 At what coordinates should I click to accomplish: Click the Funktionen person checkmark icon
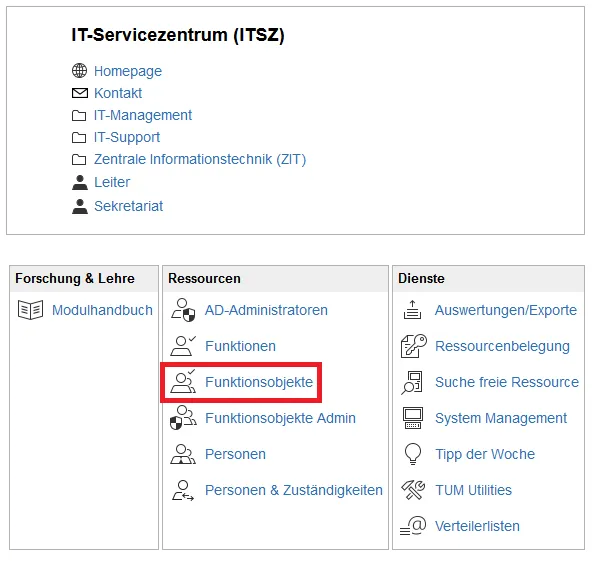[183, 345]
